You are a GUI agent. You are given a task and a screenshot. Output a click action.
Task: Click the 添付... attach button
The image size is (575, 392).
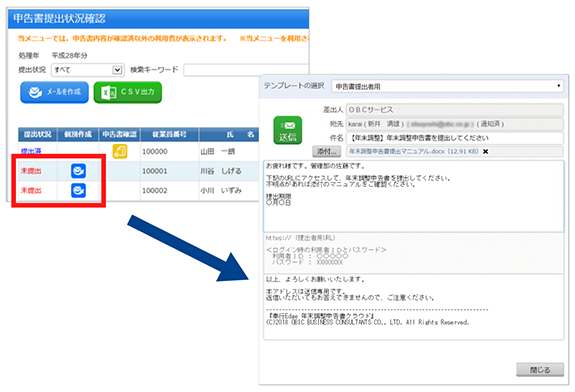326,151
